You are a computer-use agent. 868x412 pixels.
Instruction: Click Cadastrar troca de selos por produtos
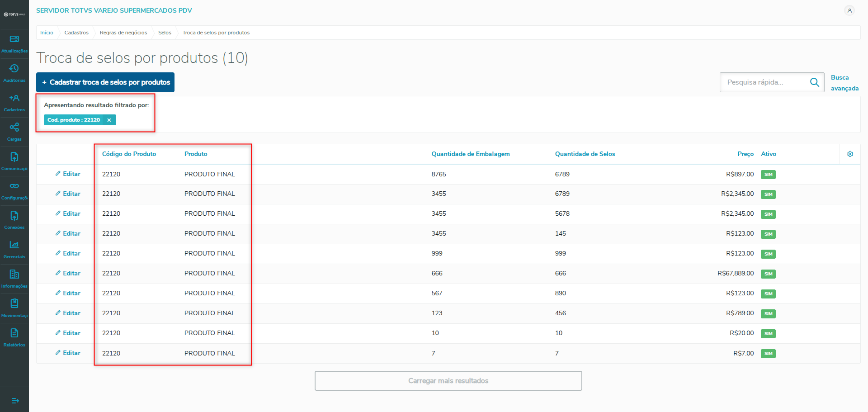[x=105, y=82]
